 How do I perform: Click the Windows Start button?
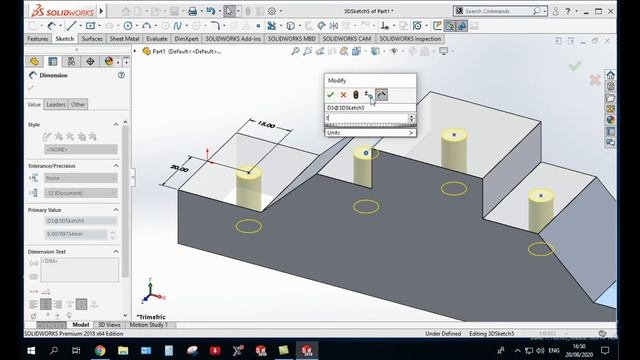tap(31, 350)
